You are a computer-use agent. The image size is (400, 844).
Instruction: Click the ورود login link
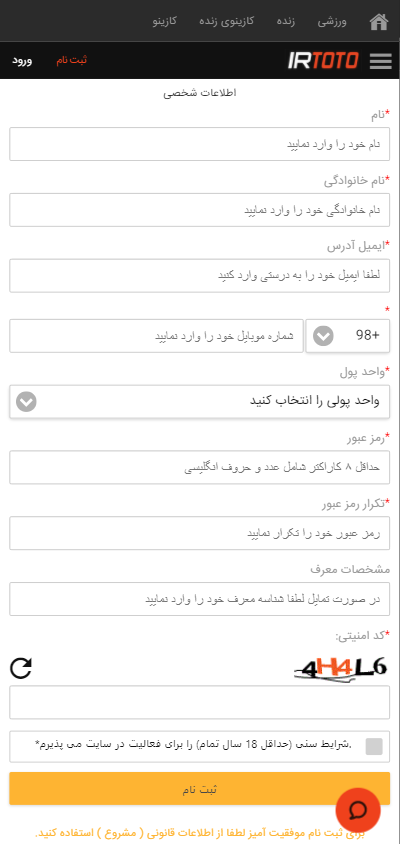point(23,60)
